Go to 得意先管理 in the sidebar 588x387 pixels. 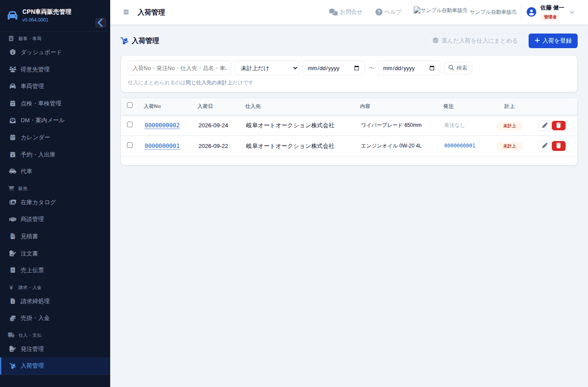[55, 69]
